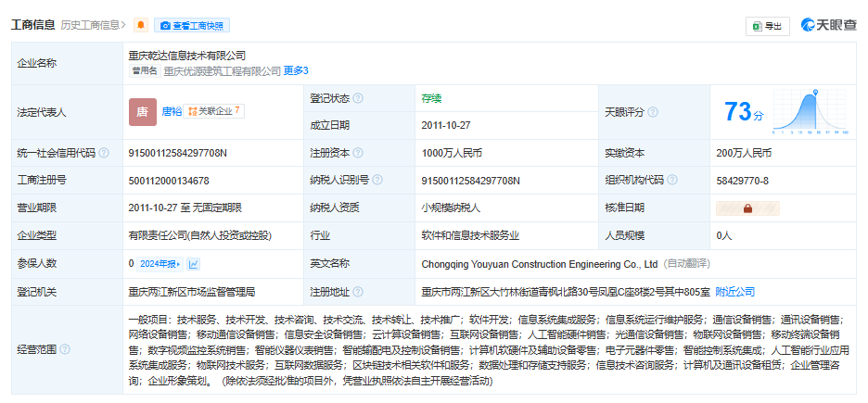The height and width of the screenshot is (403, 868).
Task: Select credit code 91500112584297708N in 统一社会信用代码 row
Action: pyautogui.click(x=178, y=153)
